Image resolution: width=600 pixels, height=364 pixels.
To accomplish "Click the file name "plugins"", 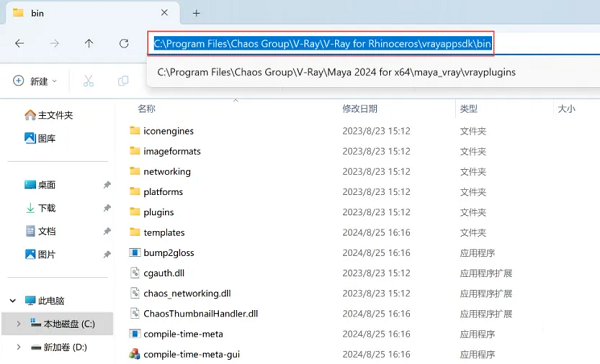I will click(x=158, y=212).
